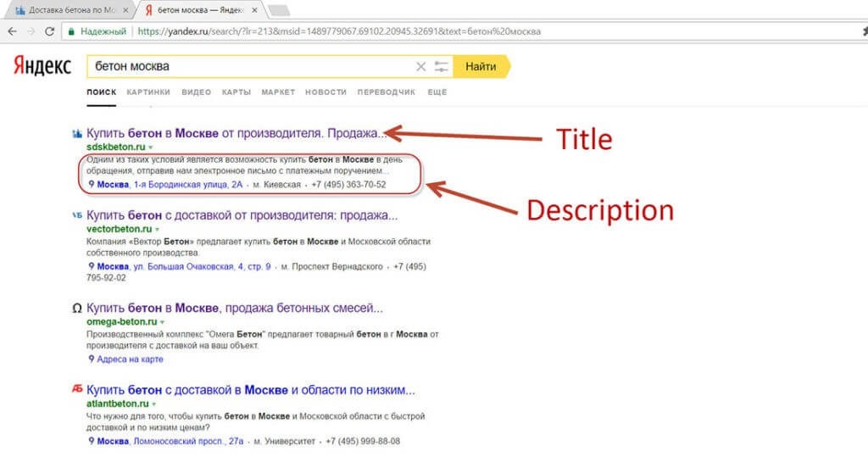Viewport: 868px width, 457px height.
Task: Switch to the Карты tab
Action: click(x=236, y=92)
